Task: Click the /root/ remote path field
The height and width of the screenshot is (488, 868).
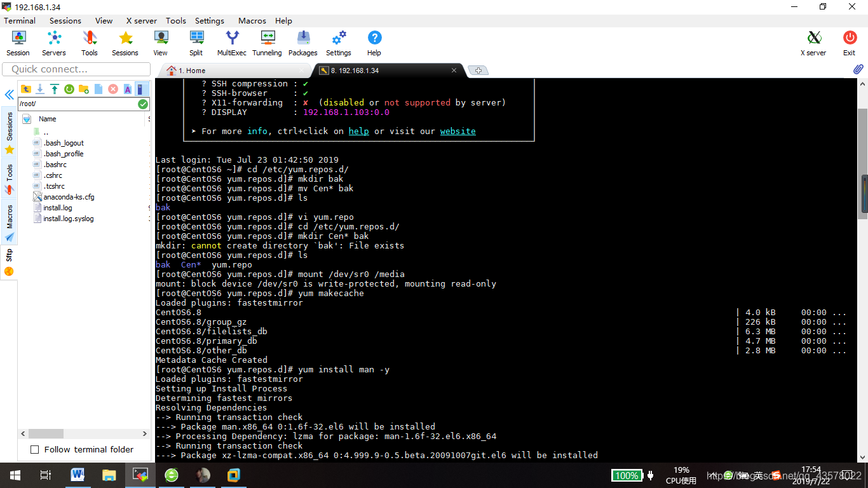Action: [78, 104]
